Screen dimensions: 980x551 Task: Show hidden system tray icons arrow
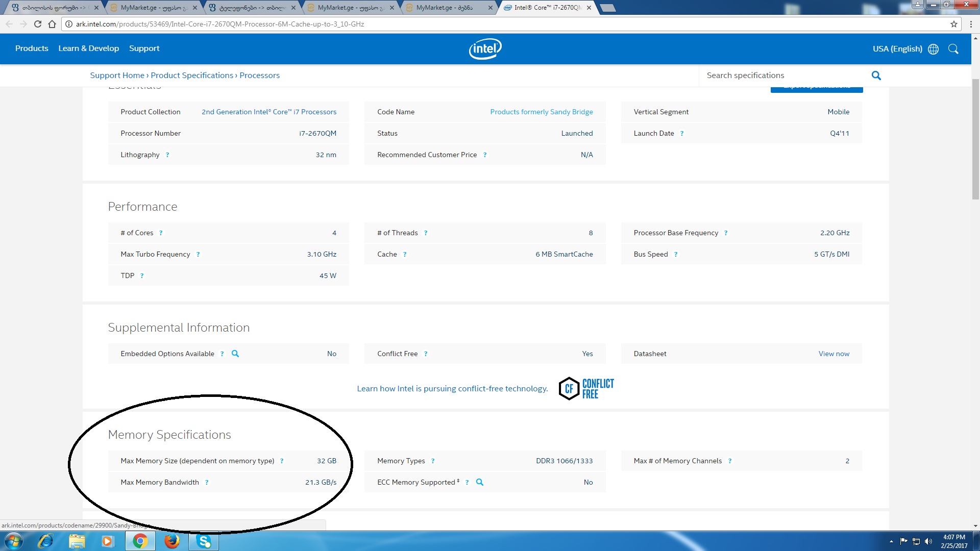(891, 541)
